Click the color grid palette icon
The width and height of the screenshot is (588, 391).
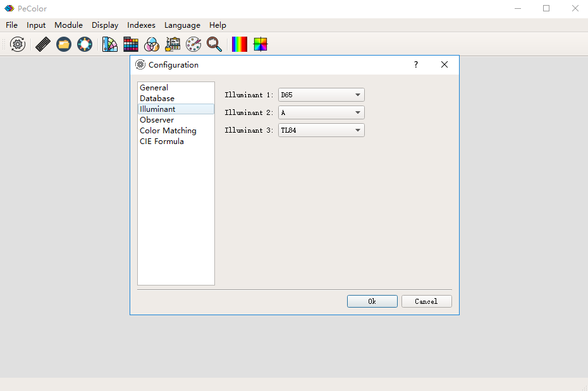[131, 44]
